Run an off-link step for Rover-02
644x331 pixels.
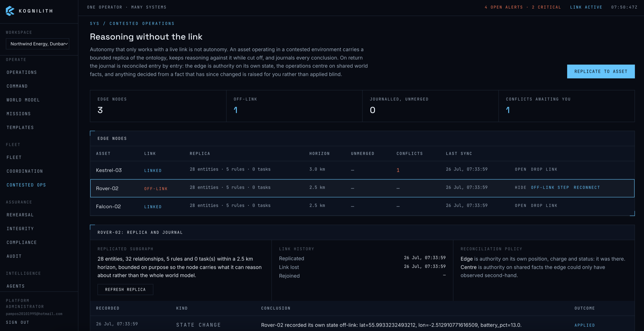coord(550,188)
